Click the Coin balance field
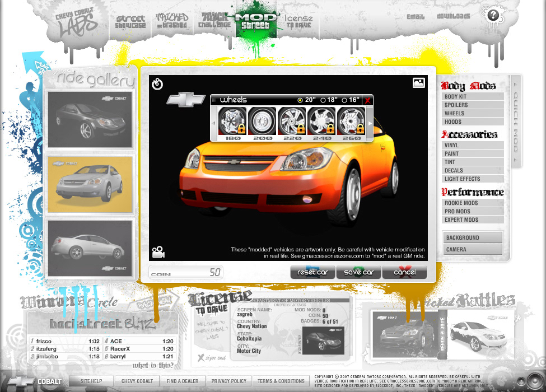546x392 pixels. 186,272
